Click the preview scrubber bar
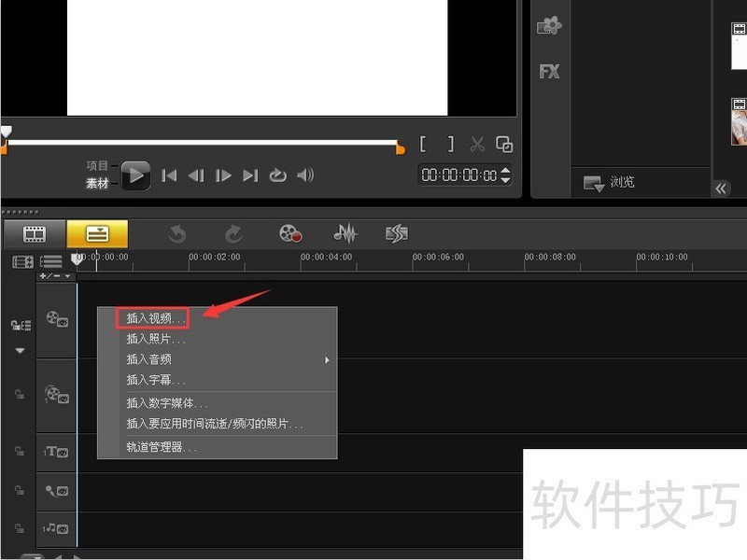 pos(203,143)
